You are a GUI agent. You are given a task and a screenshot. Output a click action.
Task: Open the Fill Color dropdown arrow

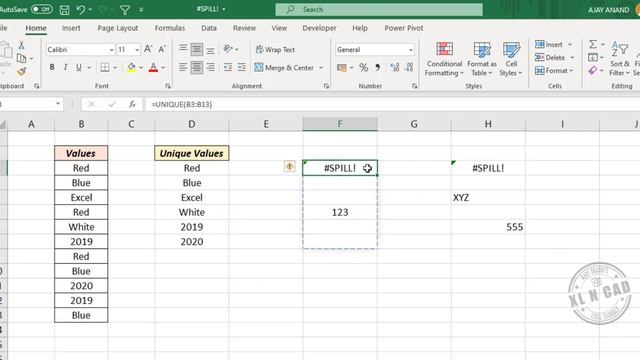(141, 68)
